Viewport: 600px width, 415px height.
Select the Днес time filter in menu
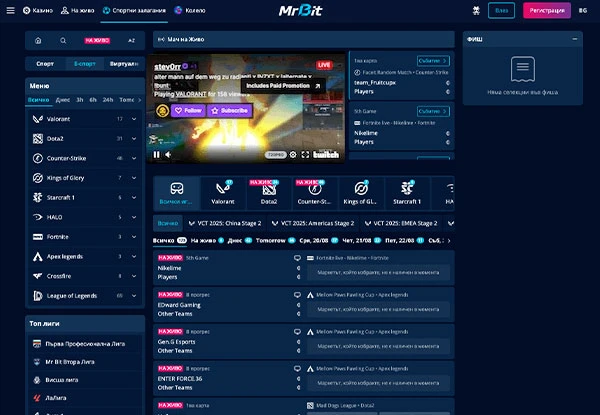[63, 100]
